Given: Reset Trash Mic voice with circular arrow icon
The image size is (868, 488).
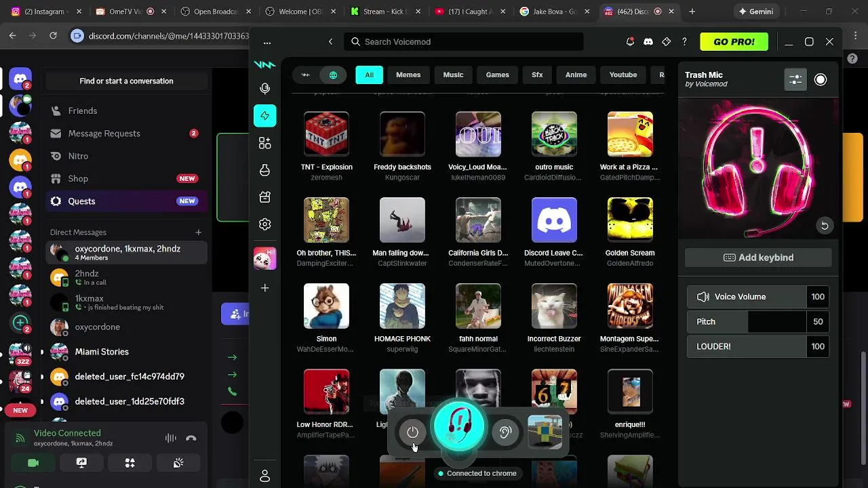Looking at the screenshot, I should 825,226.
